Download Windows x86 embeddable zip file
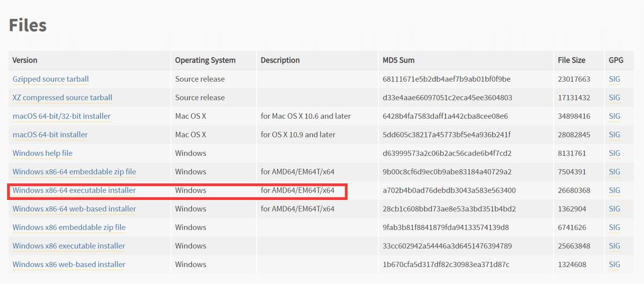 (x=69, y=227)
